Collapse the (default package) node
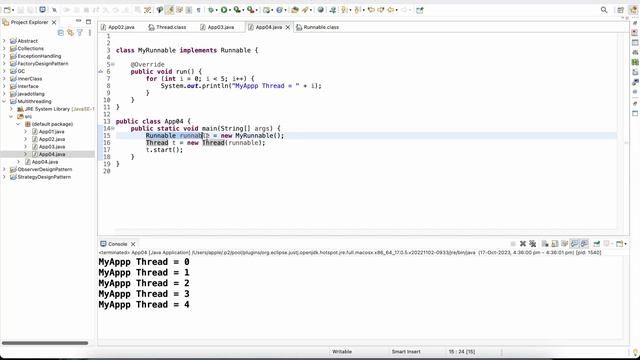The height and width of the screenshot is (360, 640). tap(18, 124)
